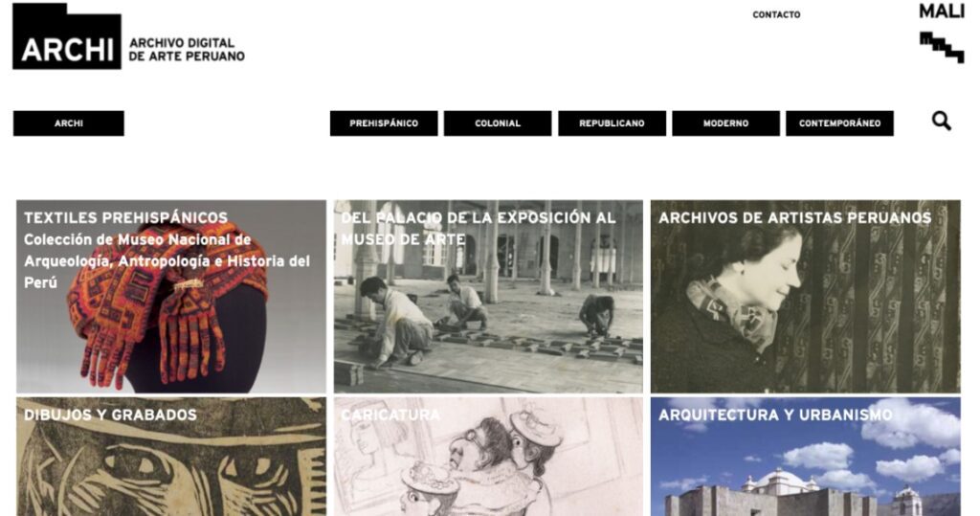The image size is (980, 516).
Task: Select the REPUBLICANO menu item
Action: click(x=612, y=123)
